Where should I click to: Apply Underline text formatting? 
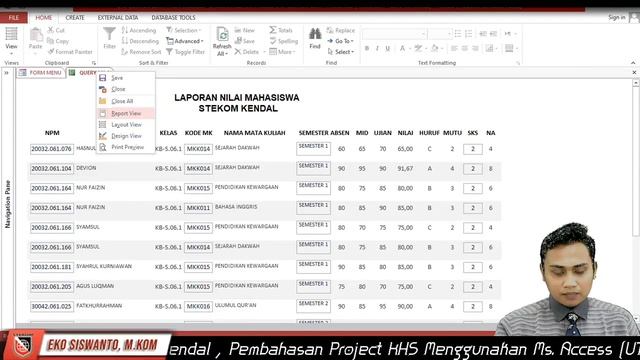point(387,48)
